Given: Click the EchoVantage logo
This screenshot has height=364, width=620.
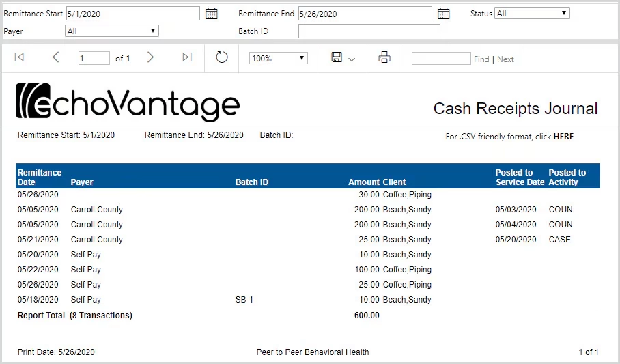Looking at the screenshot, I should pyautogui.click(x=128, y=102).
